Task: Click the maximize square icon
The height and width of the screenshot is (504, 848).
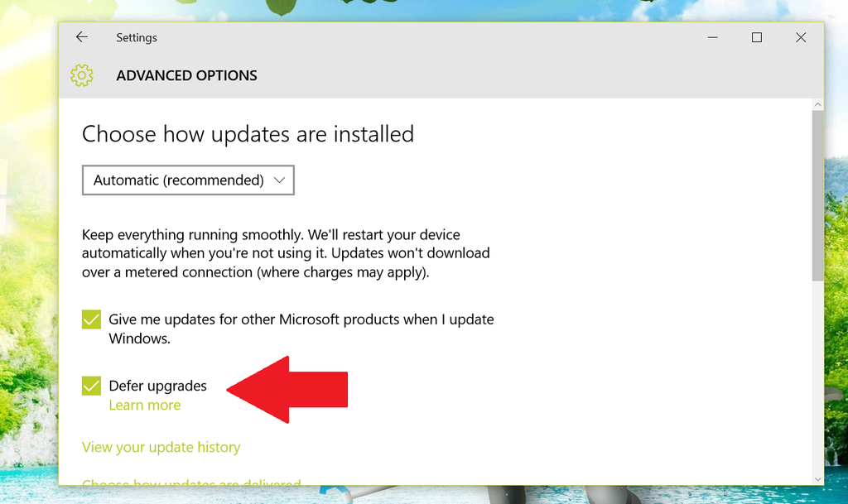Action: point(756,37)
